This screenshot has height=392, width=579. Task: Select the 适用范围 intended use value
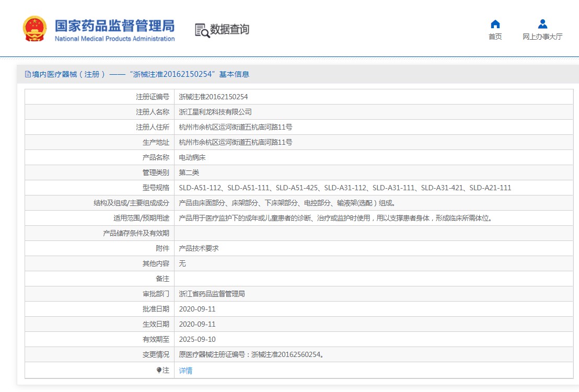coord(335,218)
